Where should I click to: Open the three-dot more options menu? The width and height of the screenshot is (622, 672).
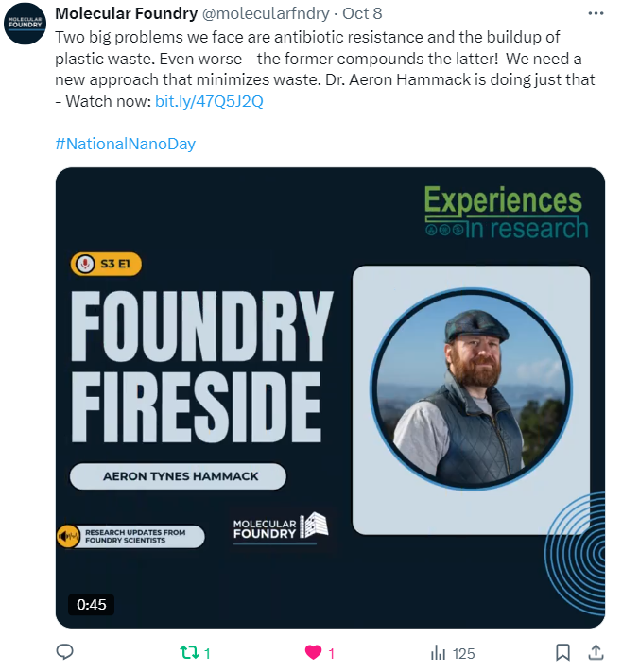[x=596, y=14]
